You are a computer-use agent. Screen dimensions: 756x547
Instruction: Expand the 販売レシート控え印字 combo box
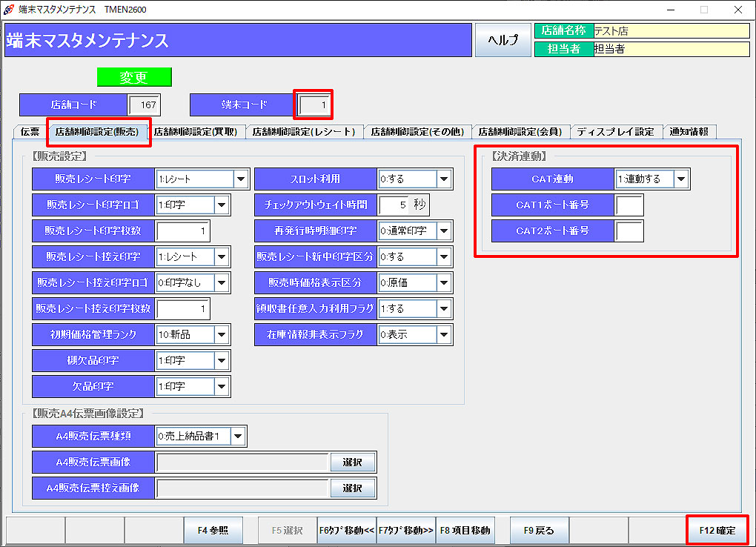coord(222,256)
